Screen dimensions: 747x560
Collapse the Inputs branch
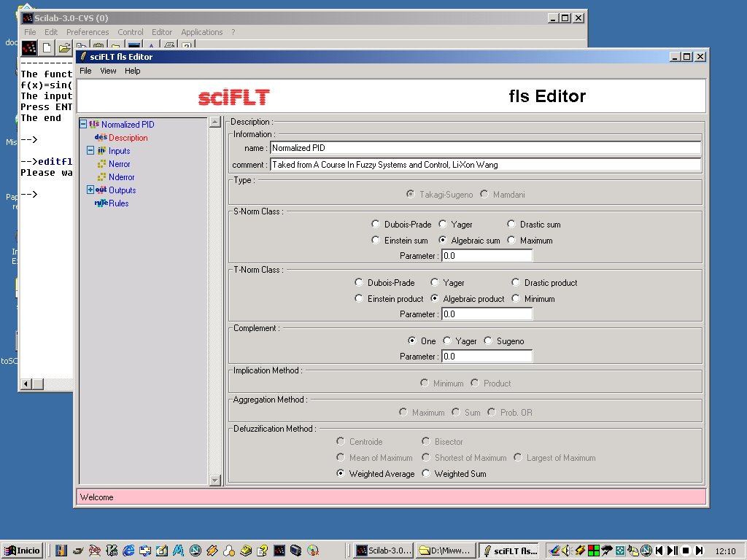pos(90,150)
